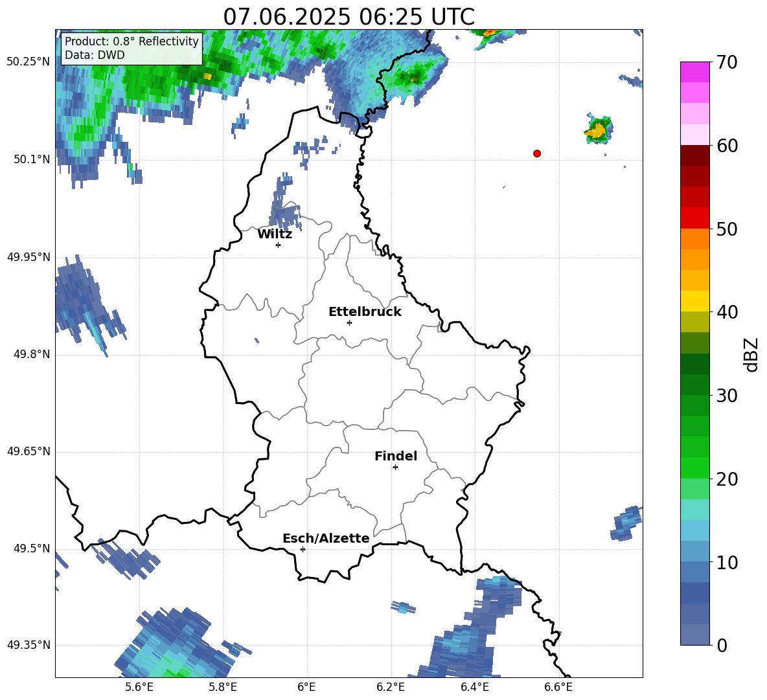The image size is (767, 700).
Task: Click the yellow colorbar segment above 40
Action: pyautogui.click(x=694, y=300)
